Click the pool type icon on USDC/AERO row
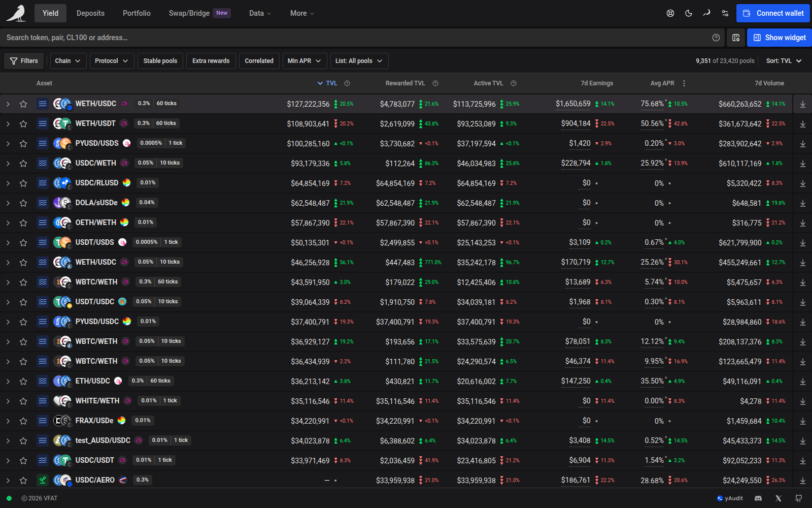Viewport: 812px width, 508px height. (x=43, y=480)
